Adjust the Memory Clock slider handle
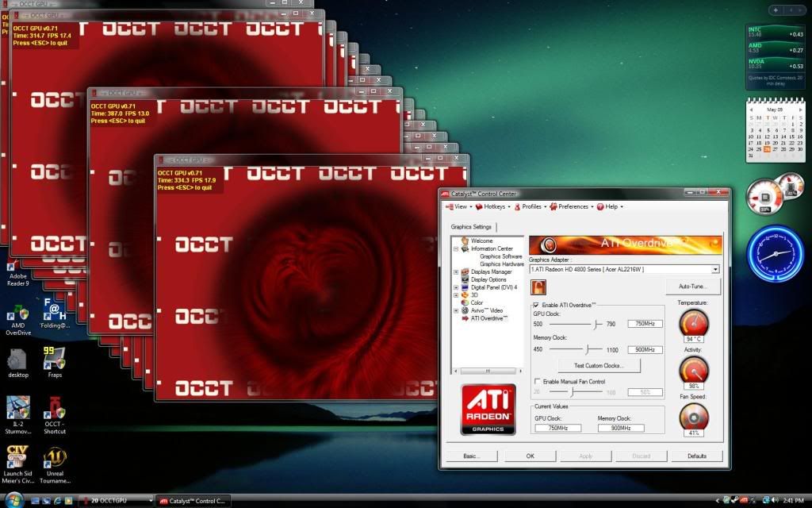Screen dimensions: 812x508 tap(588, 350)
